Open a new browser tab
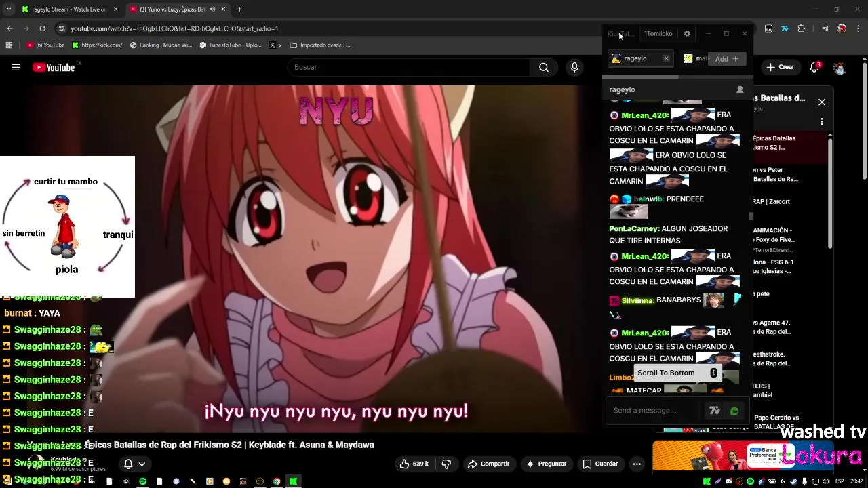 click(x=239, y=9)
